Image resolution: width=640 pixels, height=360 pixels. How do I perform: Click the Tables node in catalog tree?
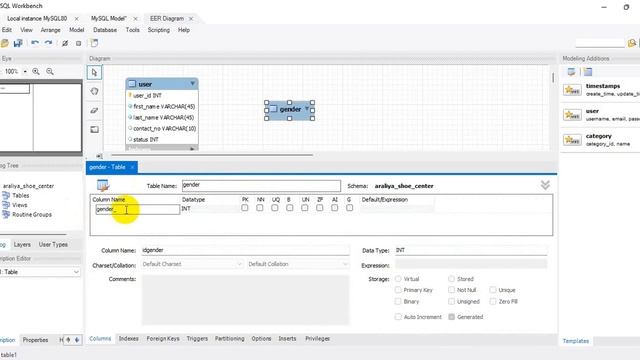[x=20, y=196]
